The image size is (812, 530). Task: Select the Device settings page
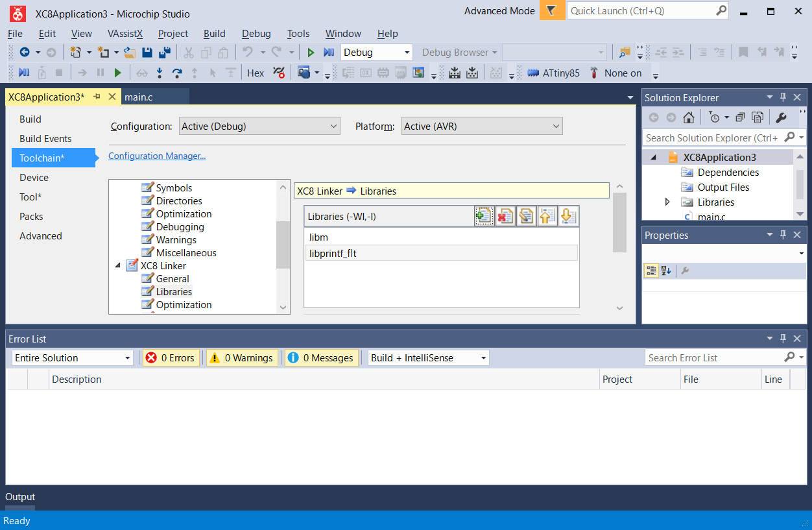[x=34, y=177]
